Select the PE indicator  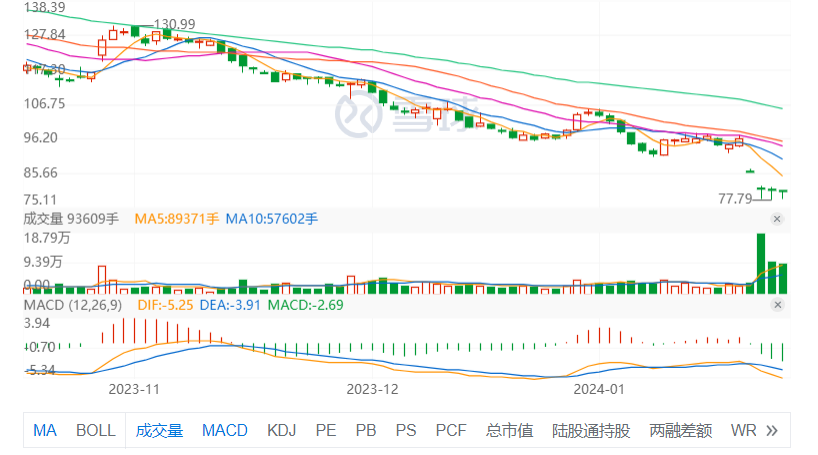coord(326,430)
